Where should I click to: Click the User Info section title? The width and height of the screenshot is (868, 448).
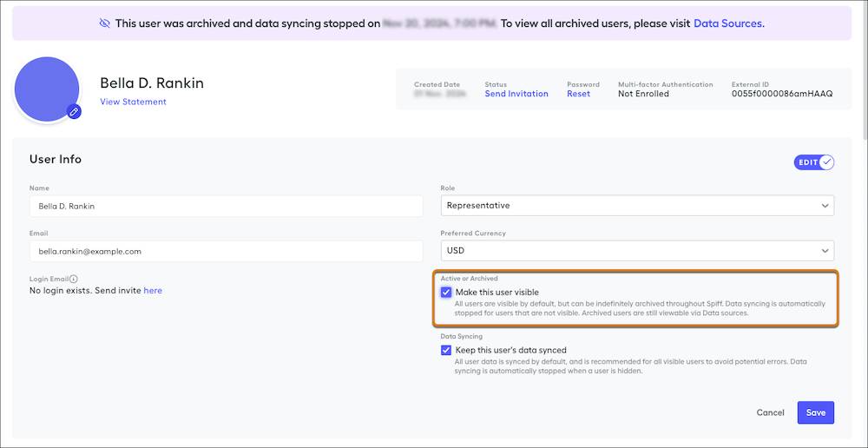pyautogui.click(x=56, y=159)
